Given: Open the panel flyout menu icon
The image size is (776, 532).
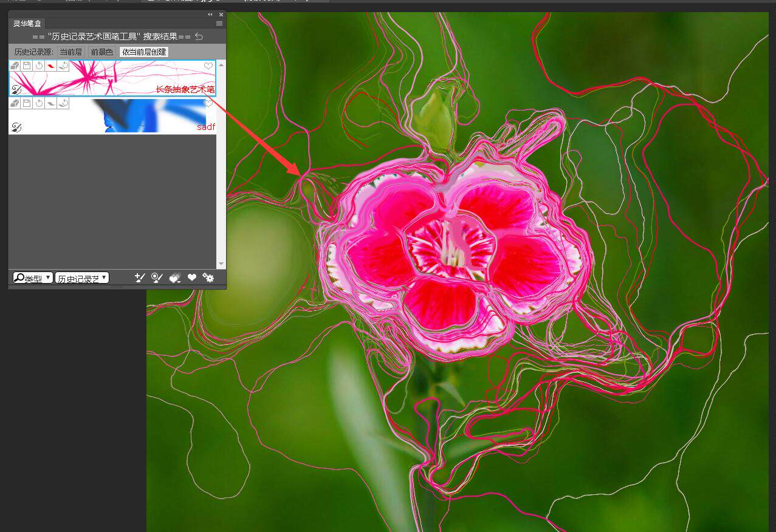Looking at the screenshot, I should pyautogui.click(x=219, y=24).
